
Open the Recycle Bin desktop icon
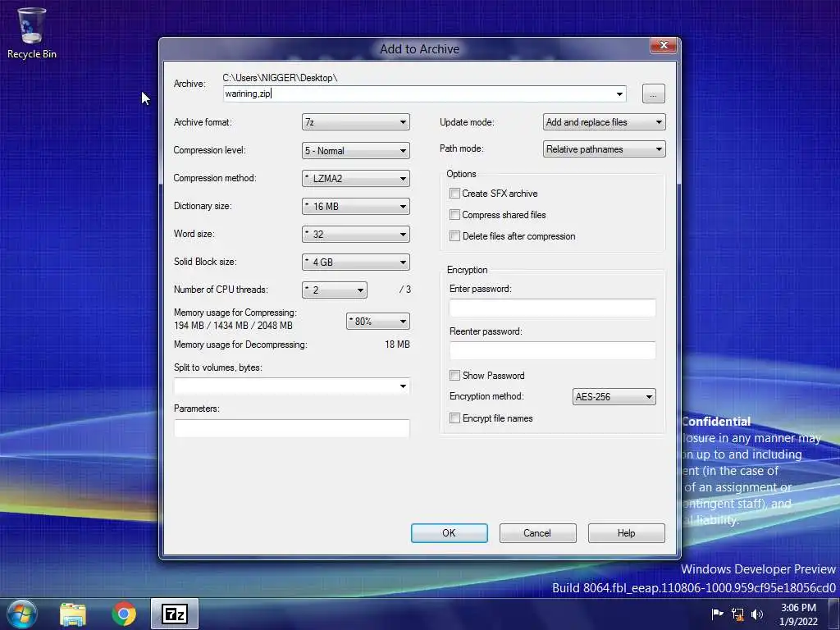tap(32, 33)
